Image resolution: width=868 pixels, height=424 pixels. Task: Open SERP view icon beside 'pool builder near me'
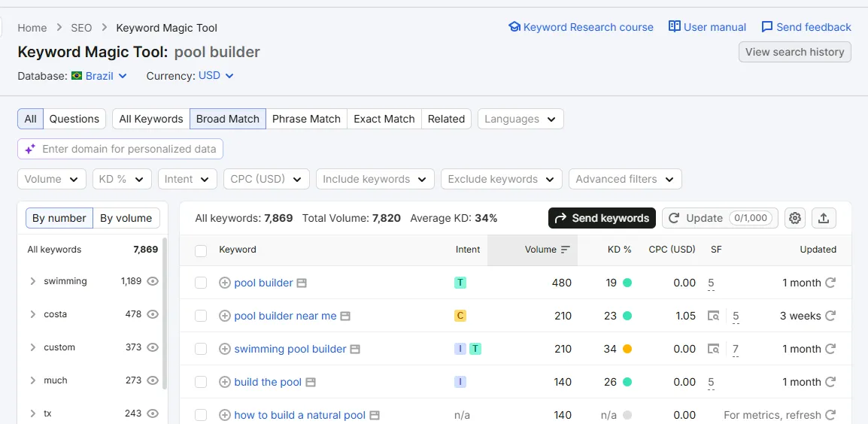345,316
